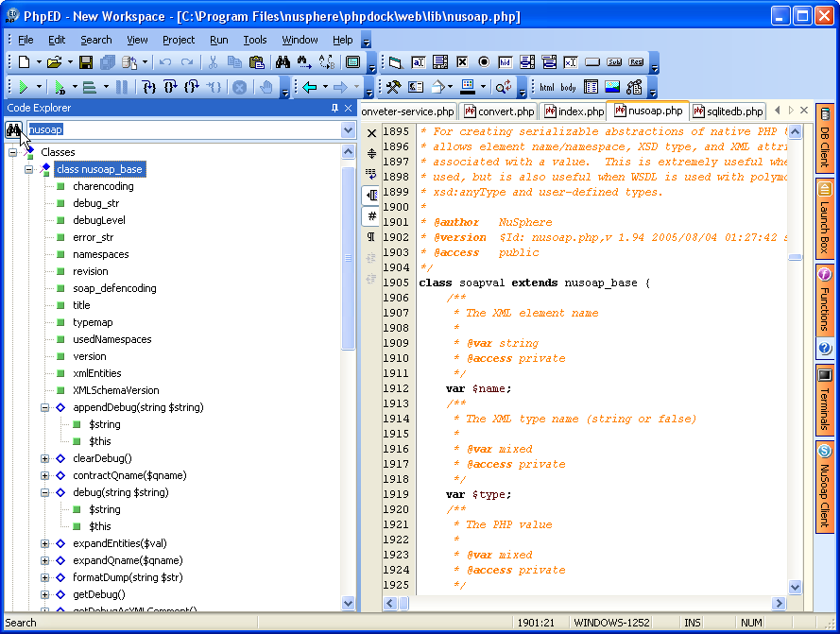840x634 pixels.
Task: Click the binoculars Find icon in toolbar
Action: coord(283,62)
